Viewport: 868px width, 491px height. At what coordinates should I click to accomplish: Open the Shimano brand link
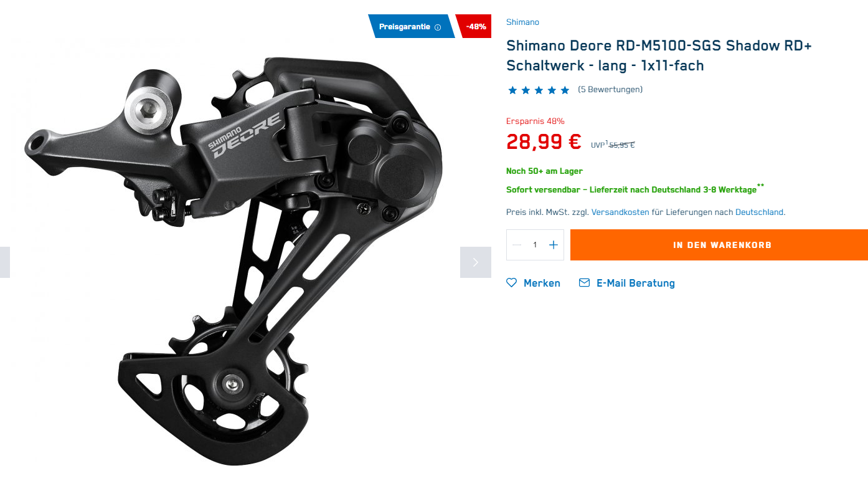point(522,22)
